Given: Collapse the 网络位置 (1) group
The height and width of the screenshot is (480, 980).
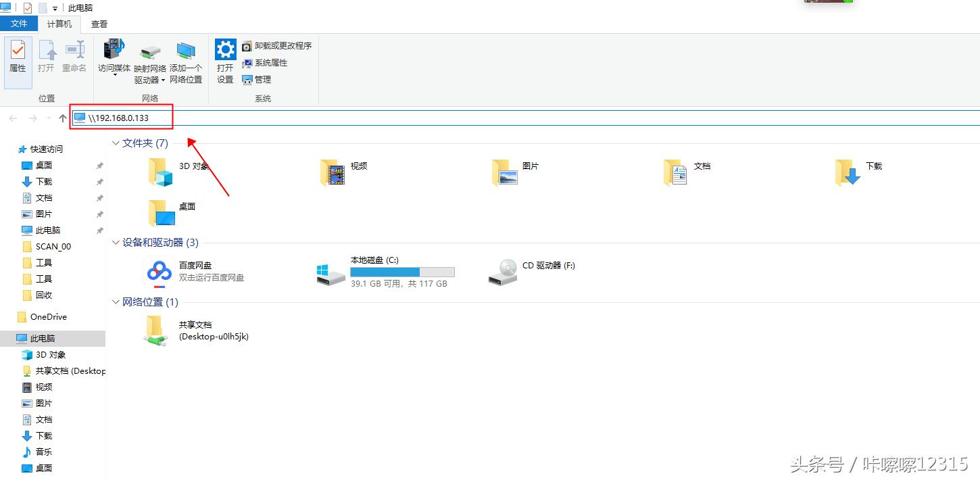Looking at the screenshot, I should coord(115,302).
